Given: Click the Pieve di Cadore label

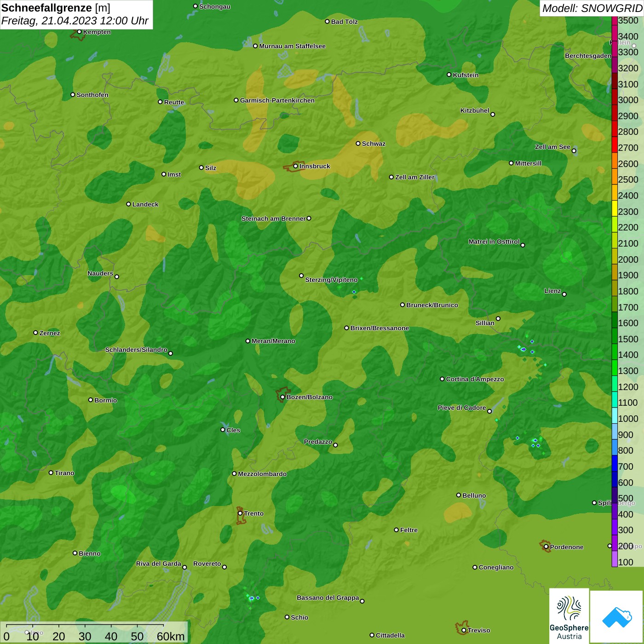Looking at the screenshot, I should pyautogui.click(x=461, y=408).
